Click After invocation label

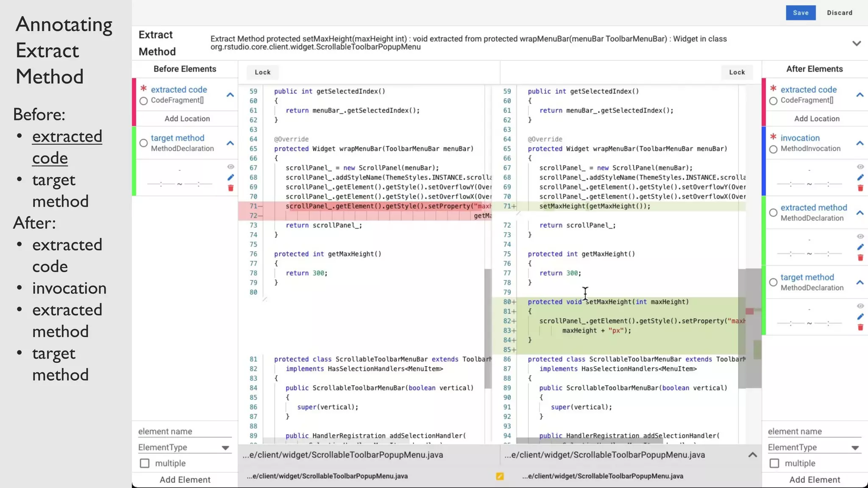(x=800, y=138)
